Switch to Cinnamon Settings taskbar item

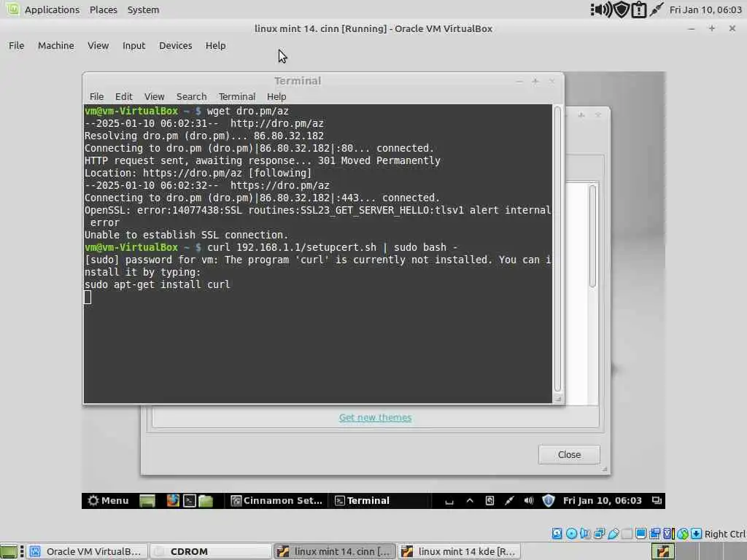tap(276, 500)
